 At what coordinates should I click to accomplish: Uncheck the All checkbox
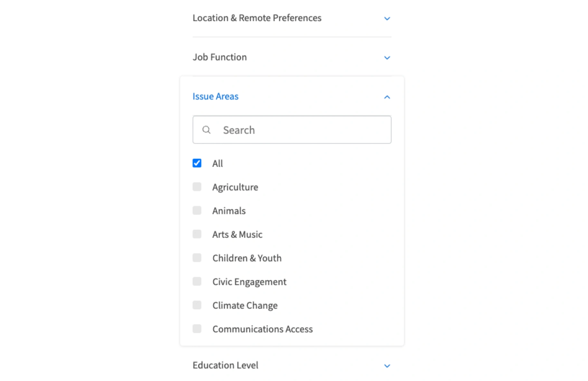pyautogui.click(x=197, y=163)
